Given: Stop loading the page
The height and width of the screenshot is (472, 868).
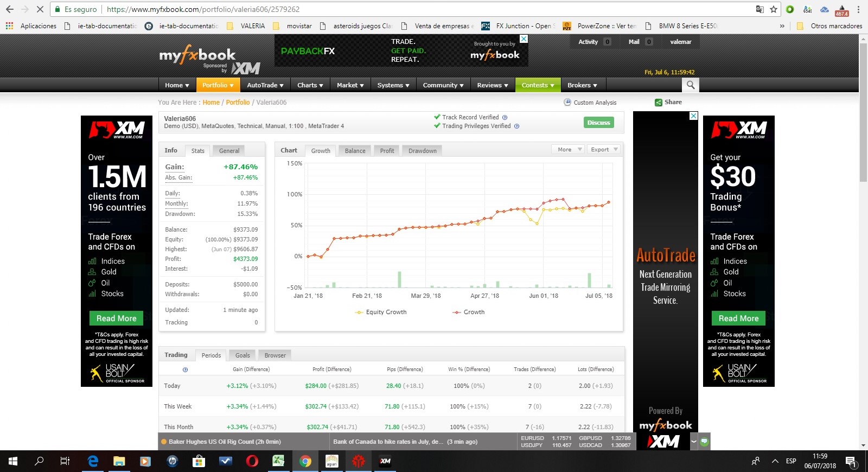Looking at the screenshot, I should [x=41, y=9].
